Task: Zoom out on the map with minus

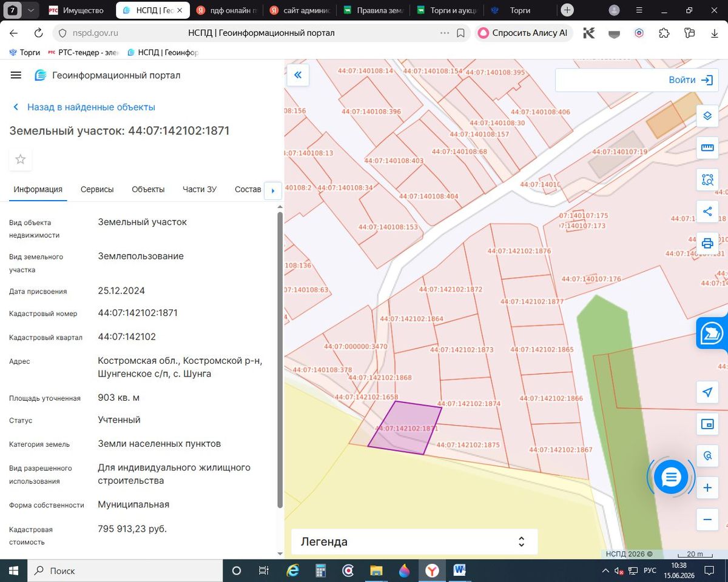Action: pos(707,520)
